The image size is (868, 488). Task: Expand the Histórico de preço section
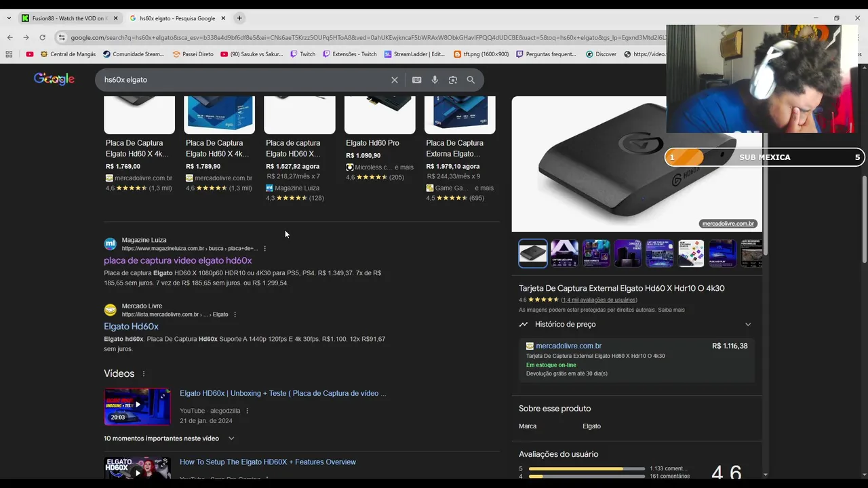click(636, 325)
